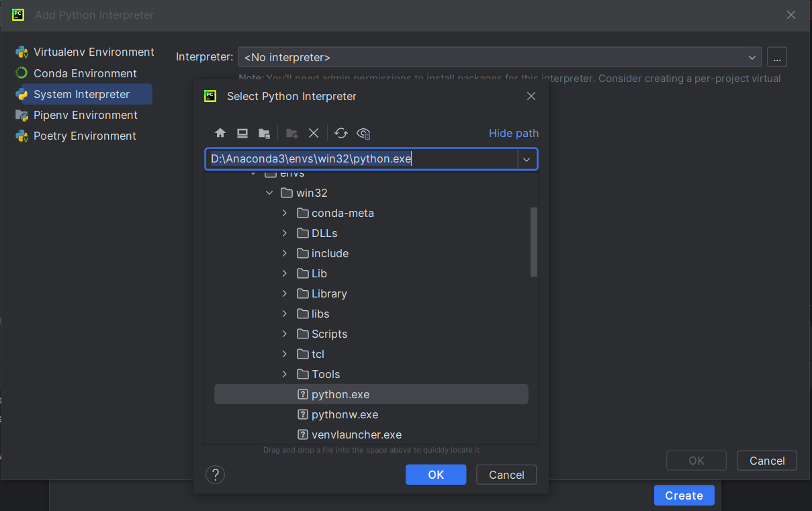
Task: Select Virtualenv Environment option
Action: 84,52
